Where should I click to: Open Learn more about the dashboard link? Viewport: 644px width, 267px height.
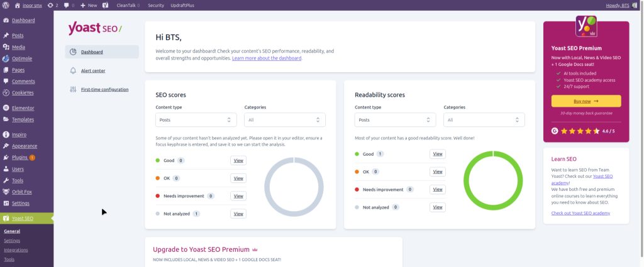[267, 58]
